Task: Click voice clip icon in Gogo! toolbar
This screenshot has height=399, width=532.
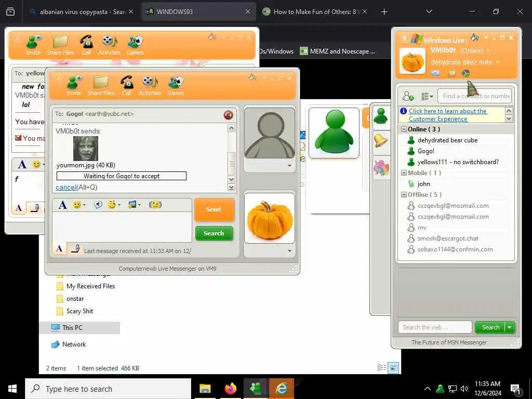Action: 98,205
